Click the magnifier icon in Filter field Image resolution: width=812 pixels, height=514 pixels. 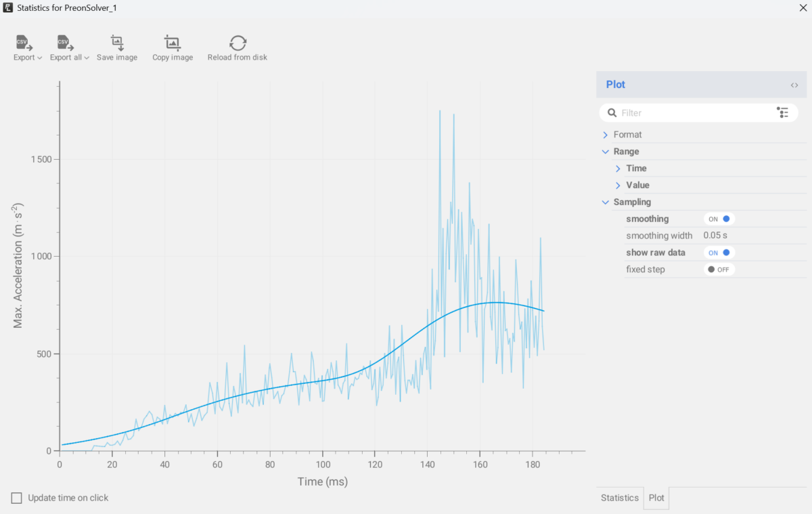(612, 112)
